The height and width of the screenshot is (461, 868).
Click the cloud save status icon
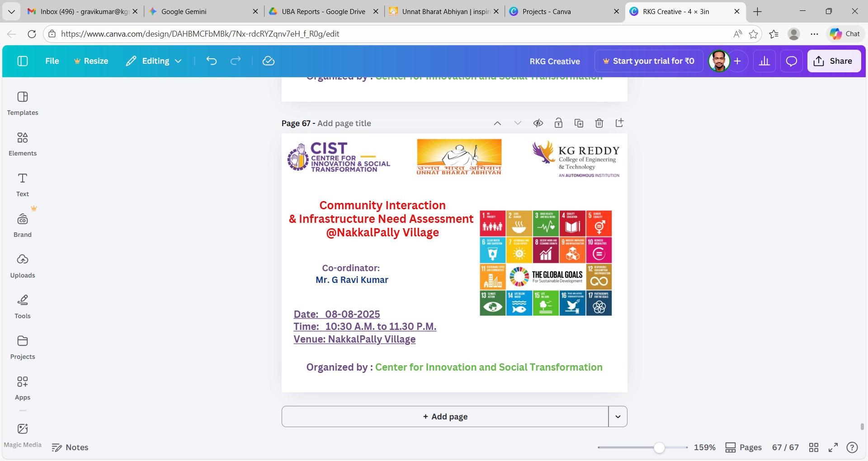[269, 61]
